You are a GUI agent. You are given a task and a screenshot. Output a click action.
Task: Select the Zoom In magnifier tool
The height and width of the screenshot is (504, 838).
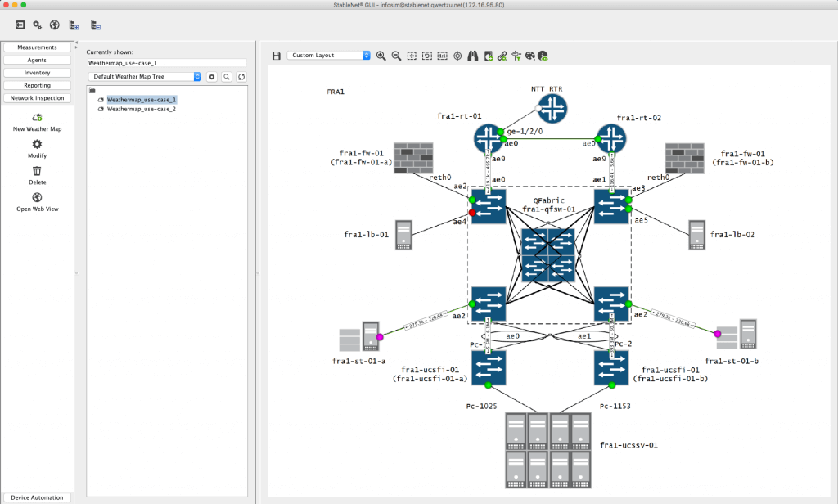(381, 56)
